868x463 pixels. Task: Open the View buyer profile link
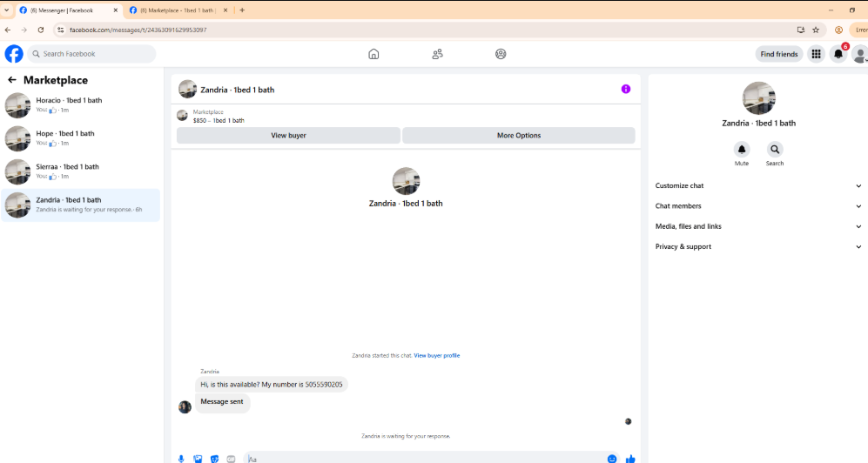[x=437, y=356]
